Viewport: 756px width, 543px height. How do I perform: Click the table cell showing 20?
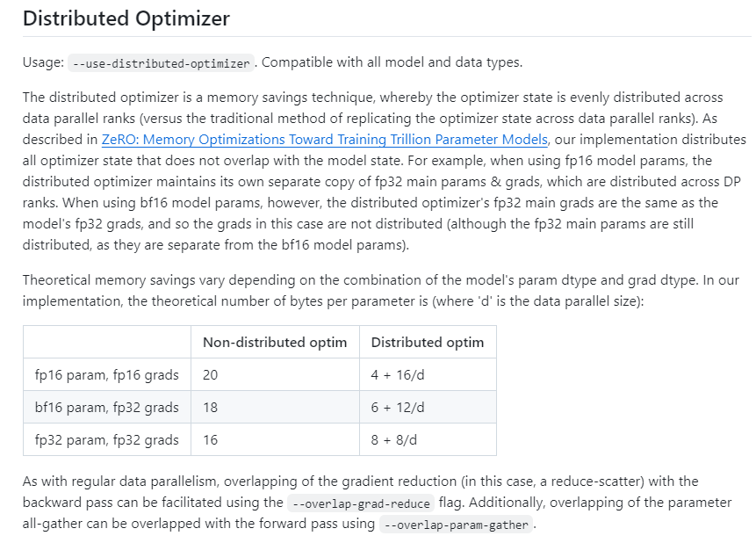(211, 375)
